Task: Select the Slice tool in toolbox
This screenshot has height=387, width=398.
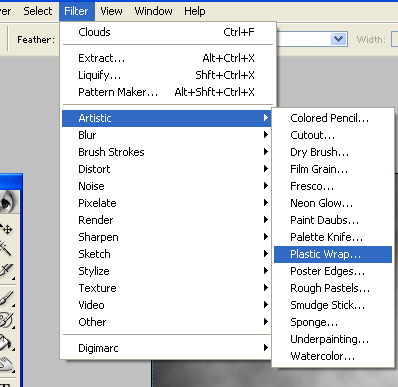Action: point(7,271)
